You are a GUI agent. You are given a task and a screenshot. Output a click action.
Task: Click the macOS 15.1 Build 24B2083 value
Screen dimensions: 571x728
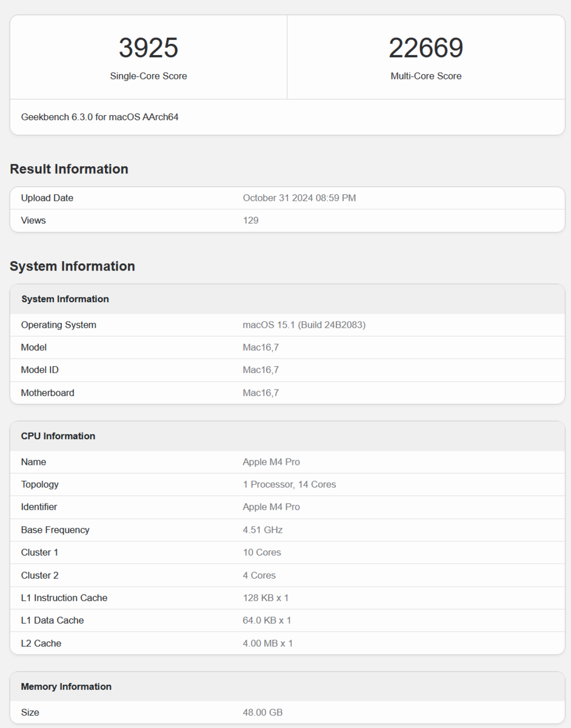tap(304, 325)
